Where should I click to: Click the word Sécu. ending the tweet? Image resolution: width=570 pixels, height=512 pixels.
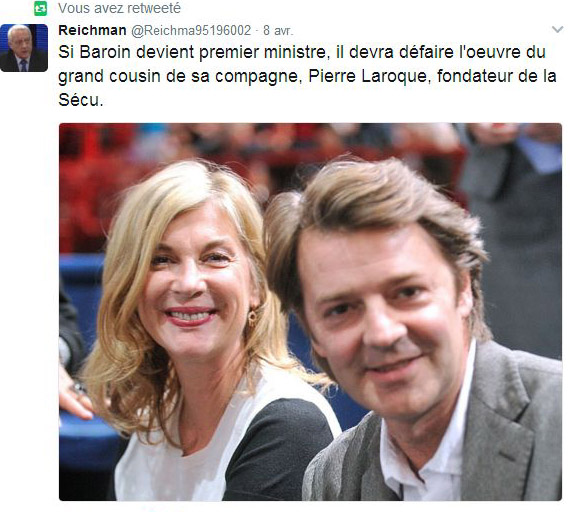coord(81,100)
